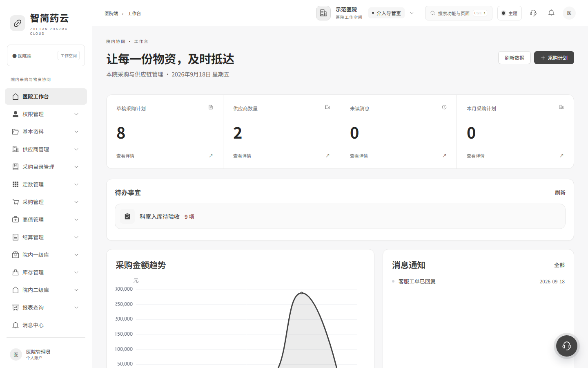Toggle the 主题 theme button
The height and width of the screenshot is (368, 588).
[509, 13]
